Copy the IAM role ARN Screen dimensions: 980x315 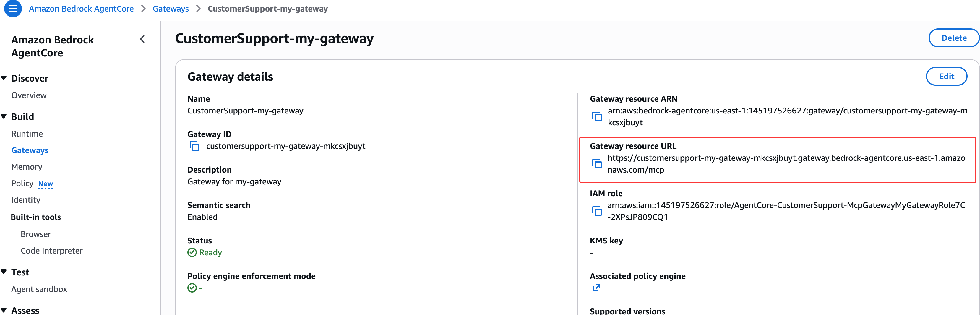coord(597,211)
